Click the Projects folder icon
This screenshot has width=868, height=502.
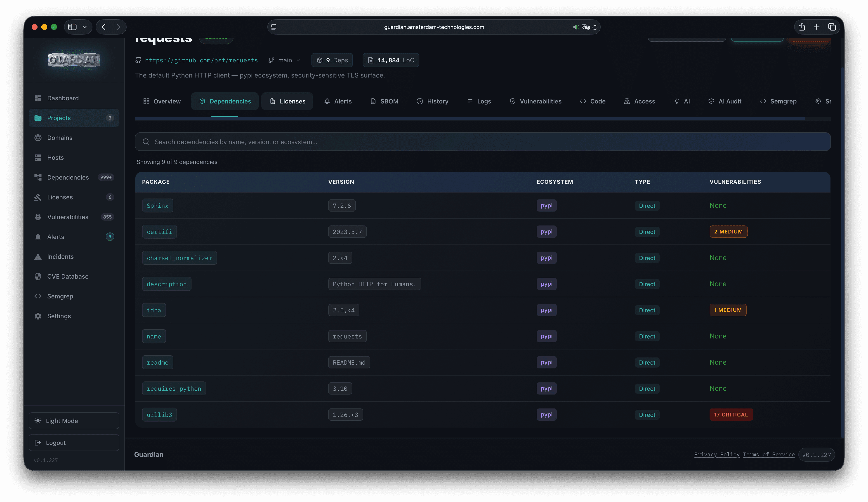[38, 118]
